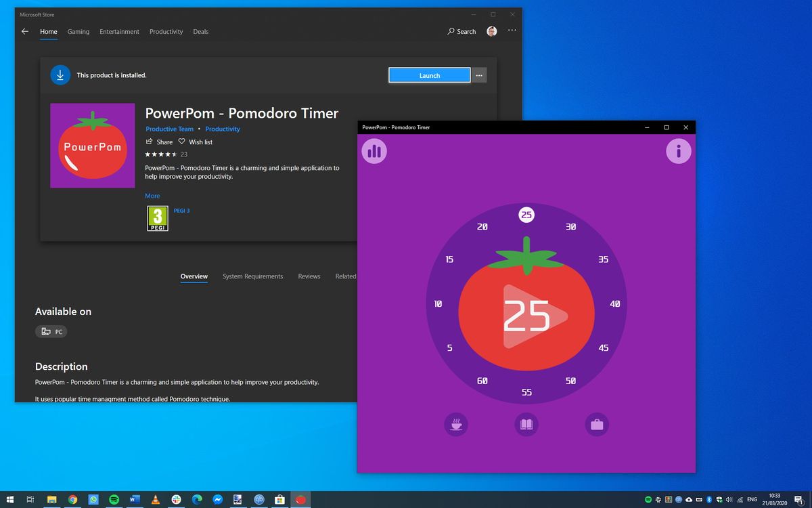Open the Productive Team publisher page
Image resolution: width=812 pixels, height=508 pixels.
[x=169, y=129]
